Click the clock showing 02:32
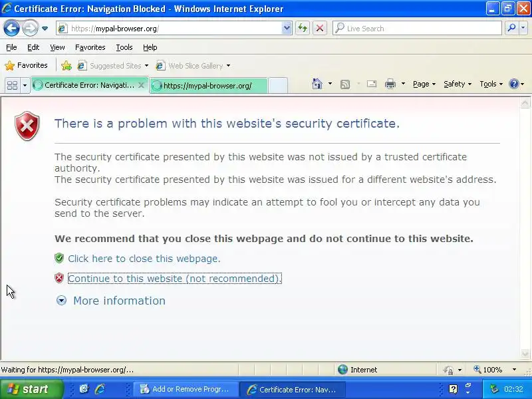 coord(513,389)
